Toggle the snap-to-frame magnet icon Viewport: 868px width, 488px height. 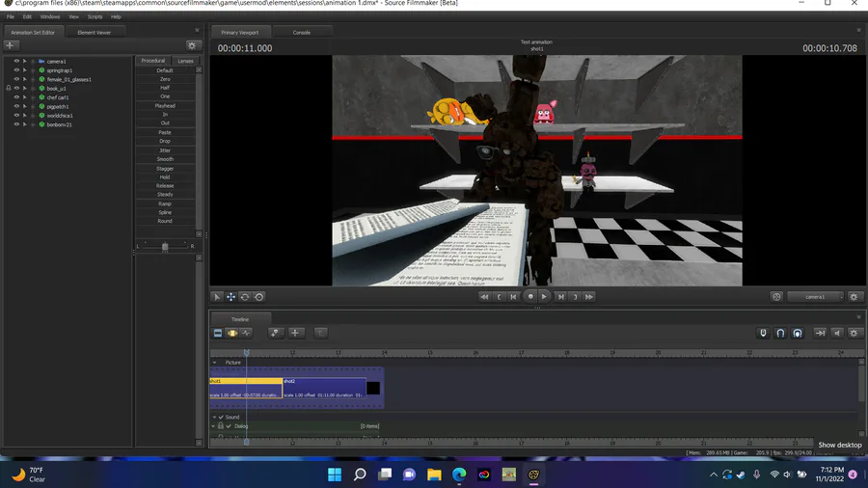[x=798, y=333]
